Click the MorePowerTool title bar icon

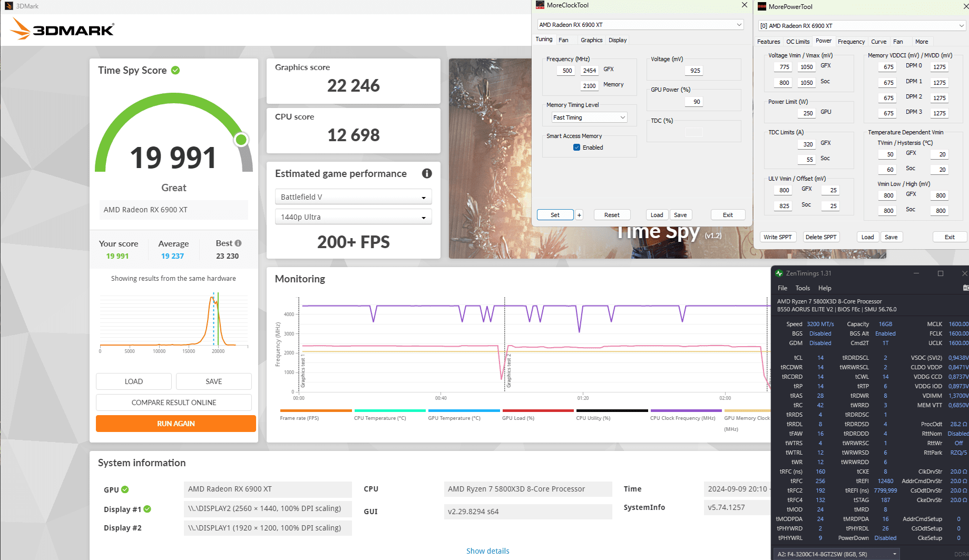pyautogui.click(x=762, y=7)
